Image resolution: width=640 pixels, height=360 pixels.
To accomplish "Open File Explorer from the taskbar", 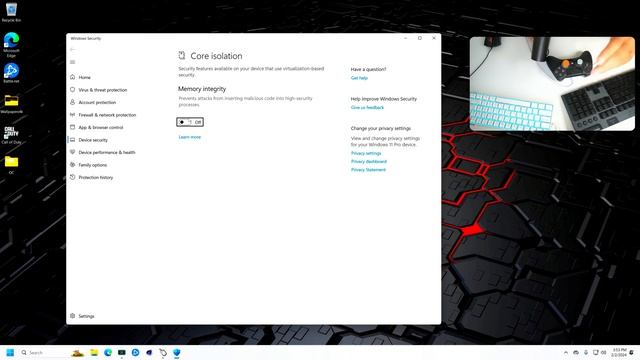I will pyautogui.click(x=94, y=352).
